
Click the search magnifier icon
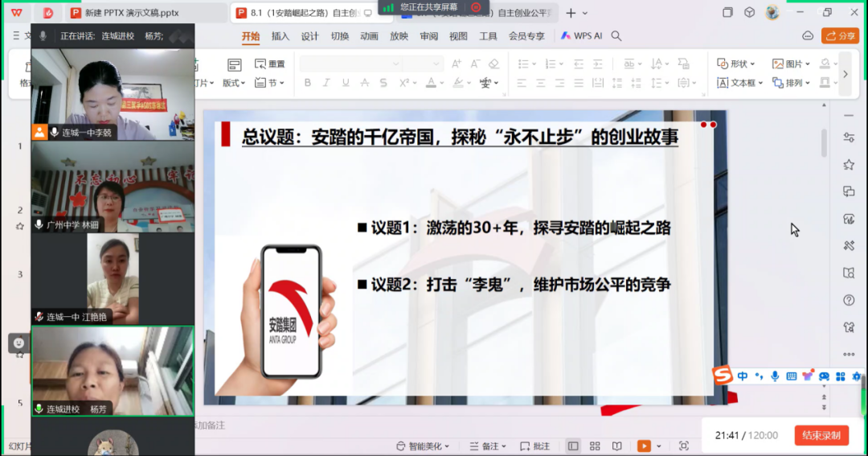616,36
